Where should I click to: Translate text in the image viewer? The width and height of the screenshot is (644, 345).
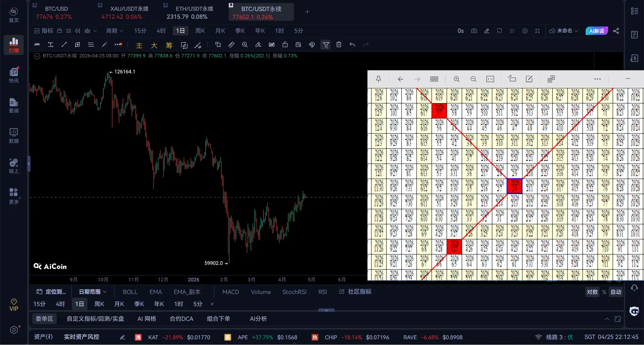tap(551, 79)
